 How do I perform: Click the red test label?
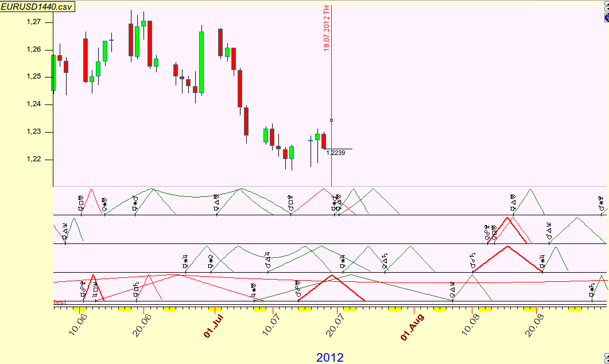tap(60, 302)
